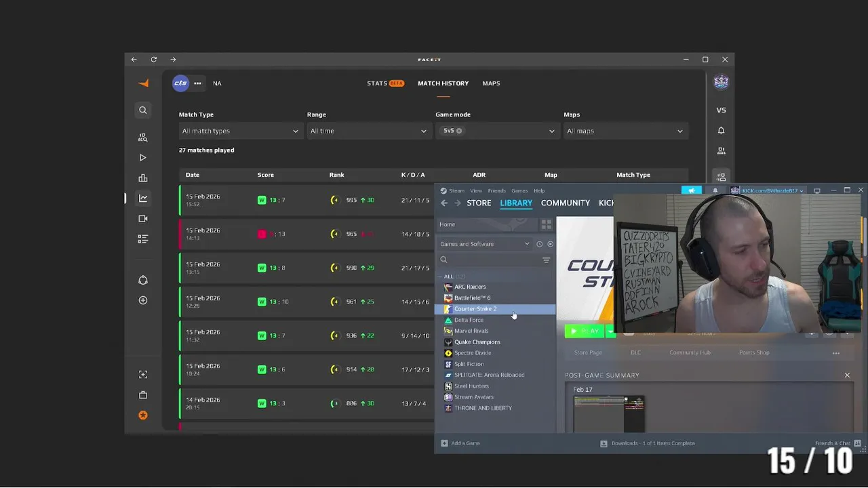Open the Steam View menu

click(x=476, y=190)
